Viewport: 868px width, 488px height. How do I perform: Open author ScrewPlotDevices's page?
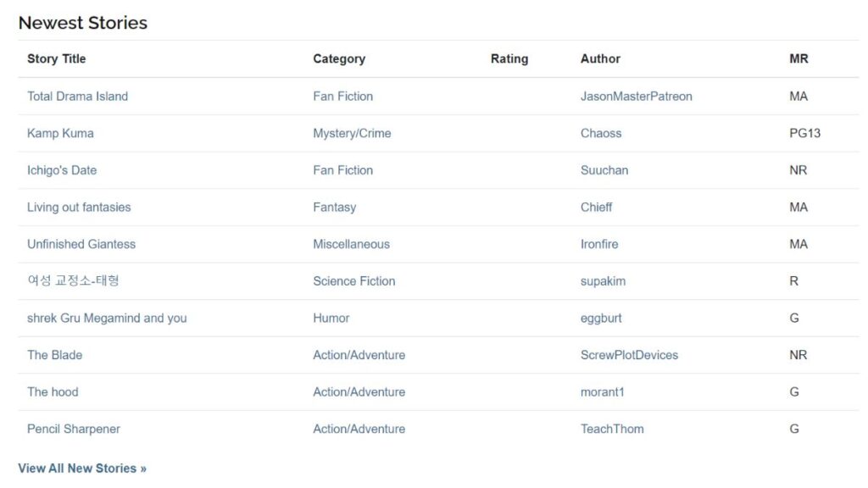[629, 355]
